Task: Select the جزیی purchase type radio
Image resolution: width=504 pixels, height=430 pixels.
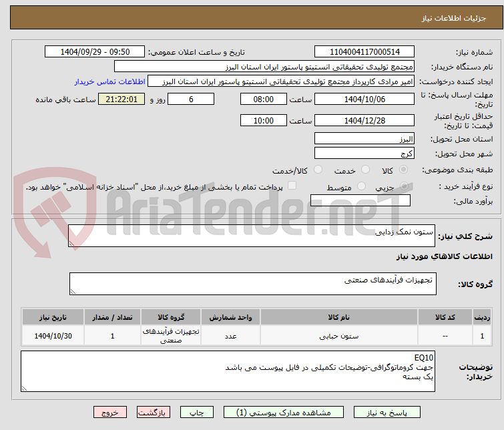Action: coord(404,186)
